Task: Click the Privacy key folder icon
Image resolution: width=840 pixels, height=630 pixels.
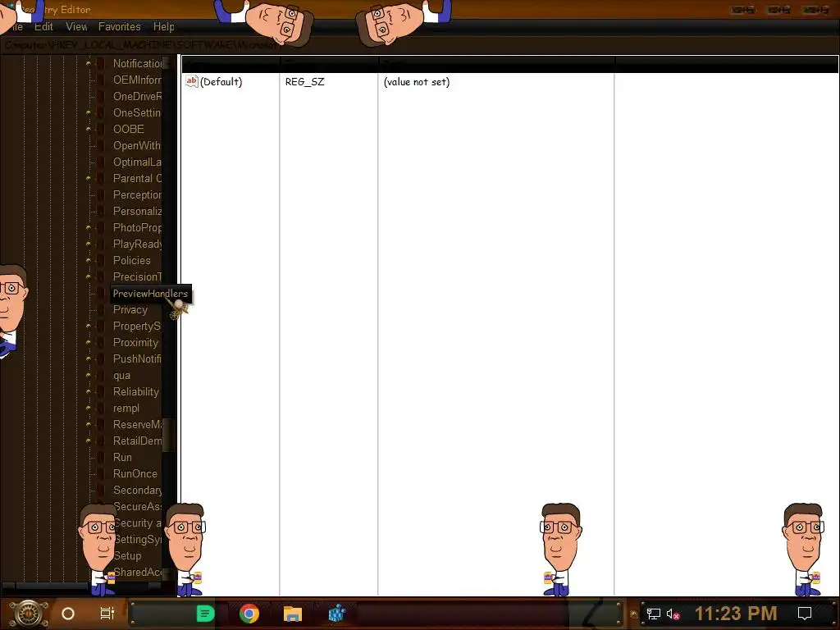Action: tap(101, 309)
